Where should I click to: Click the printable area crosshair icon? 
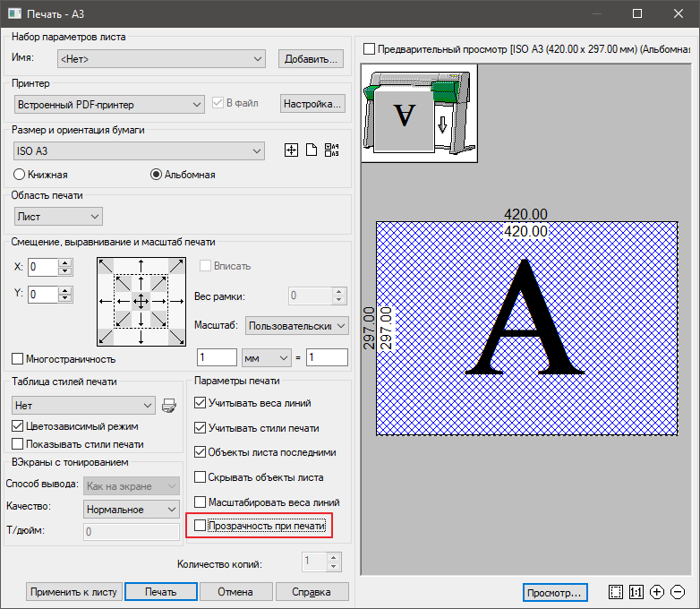(x=290, y=150)
